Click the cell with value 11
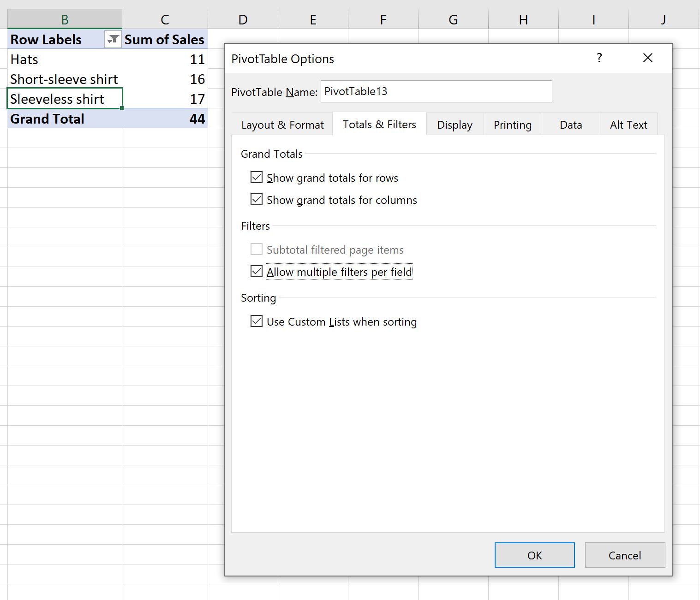The image size is (700, 600). (x=165, y=59)
